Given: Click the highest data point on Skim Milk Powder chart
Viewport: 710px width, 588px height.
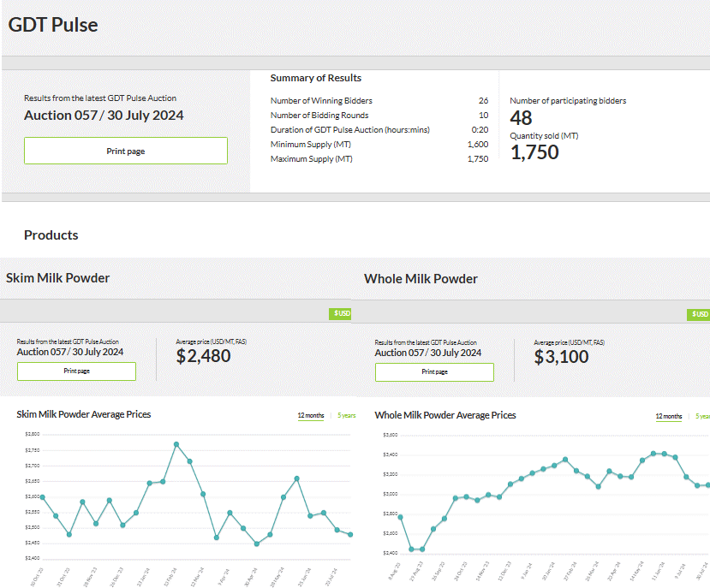Looking at the screenshot, I should coord(176,444).
